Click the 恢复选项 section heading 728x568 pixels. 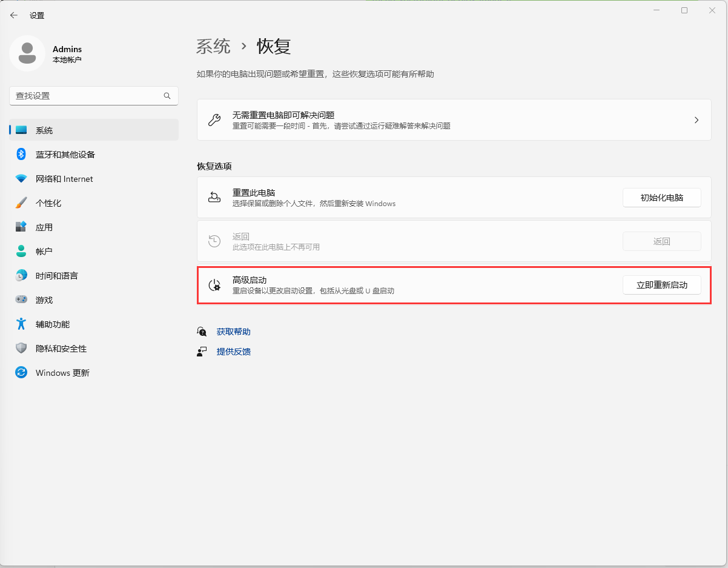click(214, 166)
